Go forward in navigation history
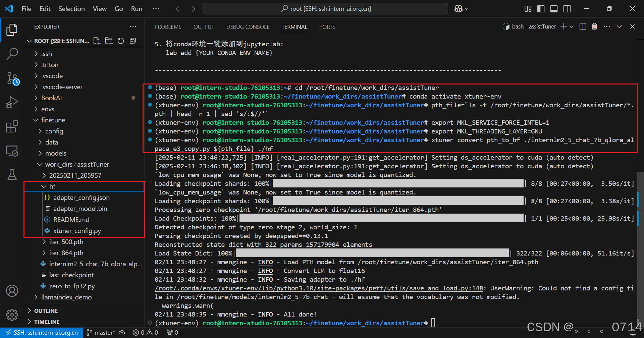The height and width of the screenshot is (338, 644). (x=192, y=9)
